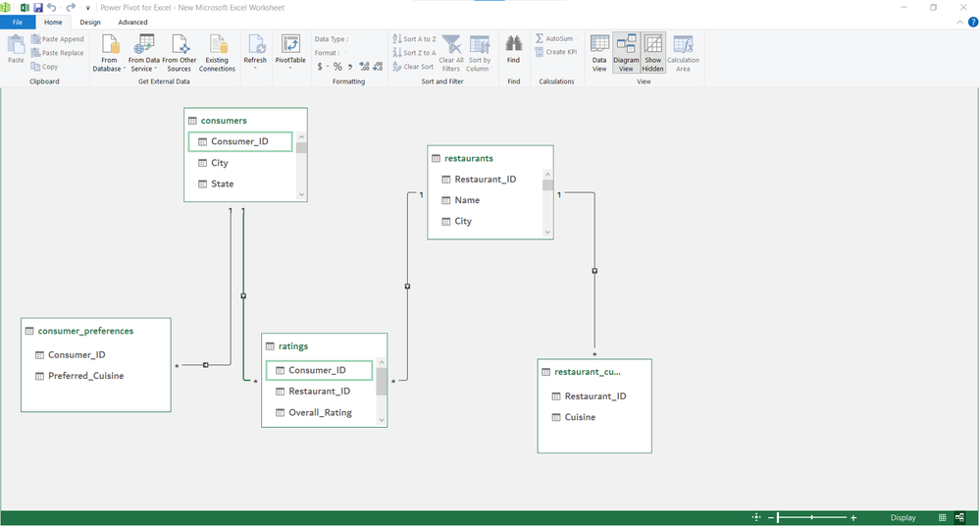
Task: Sort A to Z
Action: (414, 39)
